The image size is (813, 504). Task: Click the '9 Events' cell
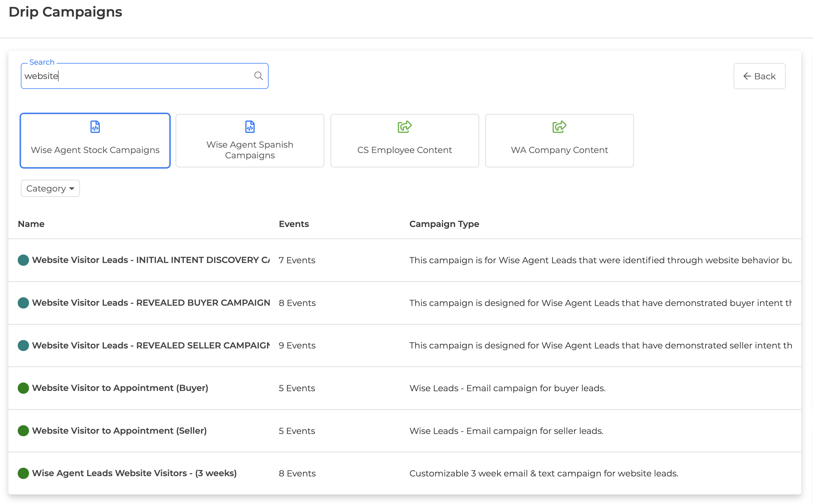[x=297, y=345]
